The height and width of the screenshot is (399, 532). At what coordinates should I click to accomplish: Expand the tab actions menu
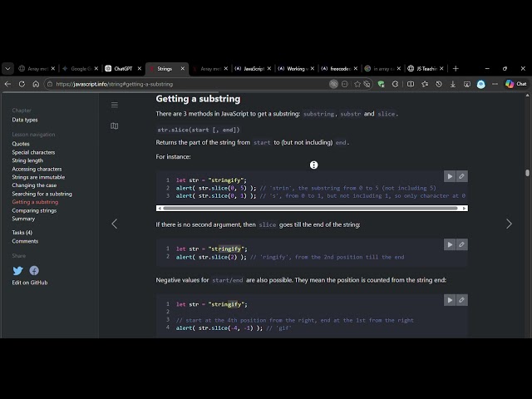tap(7, 68)
